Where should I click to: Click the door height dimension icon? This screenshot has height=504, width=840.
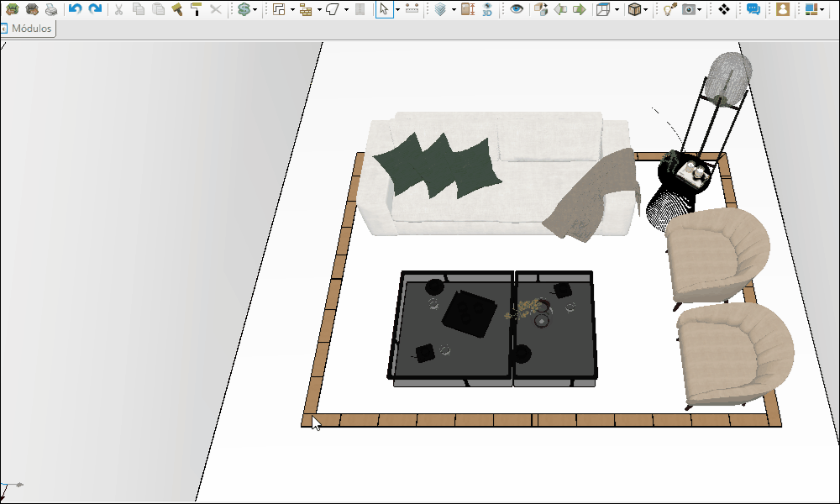pos(468,9)
